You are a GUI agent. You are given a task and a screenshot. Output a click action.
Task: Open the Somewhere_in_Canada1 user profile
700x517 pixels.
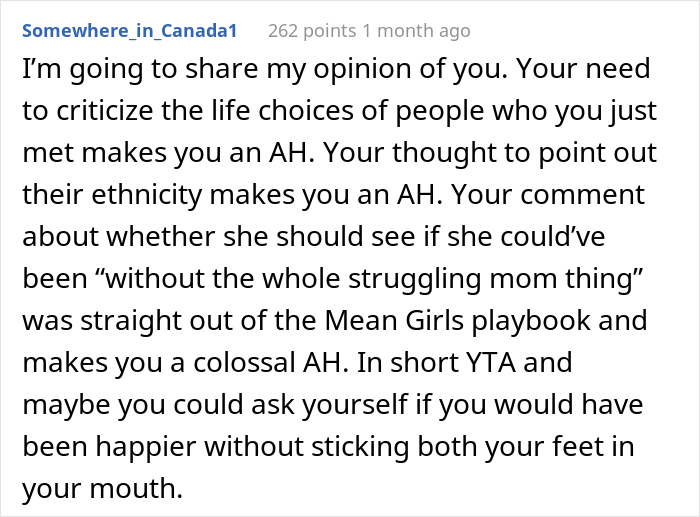click(x=130, y=31)
